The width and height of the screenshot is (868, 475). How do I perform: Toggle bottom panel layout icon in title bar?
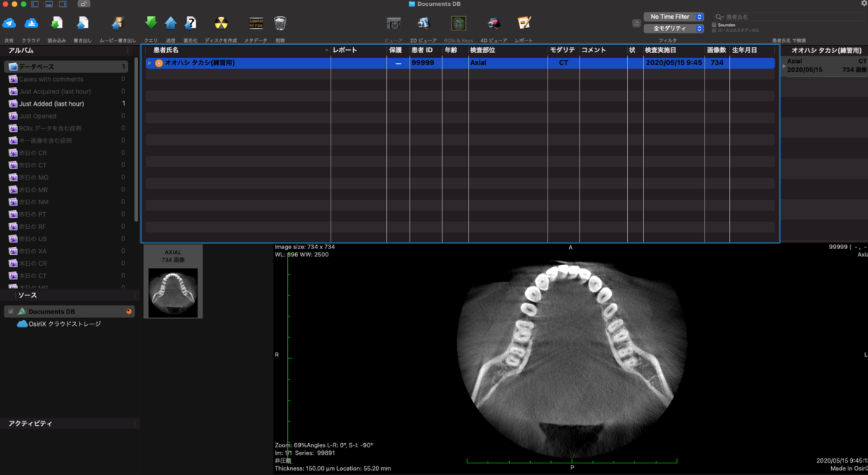pos(48,4)
